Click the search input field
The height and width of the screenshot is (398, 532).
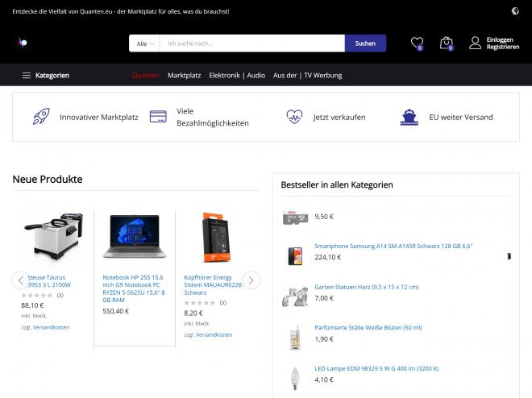point(252,44)
